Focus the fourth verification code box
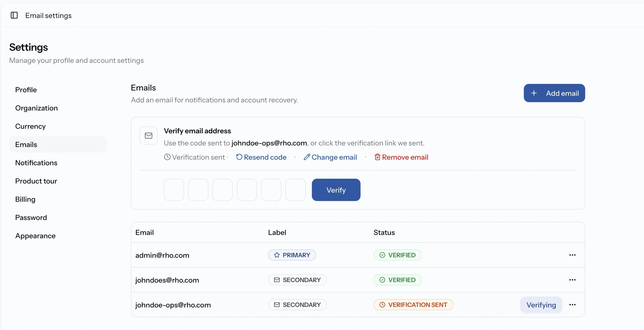This screenshot has height=330, width=644. point(247,190)
